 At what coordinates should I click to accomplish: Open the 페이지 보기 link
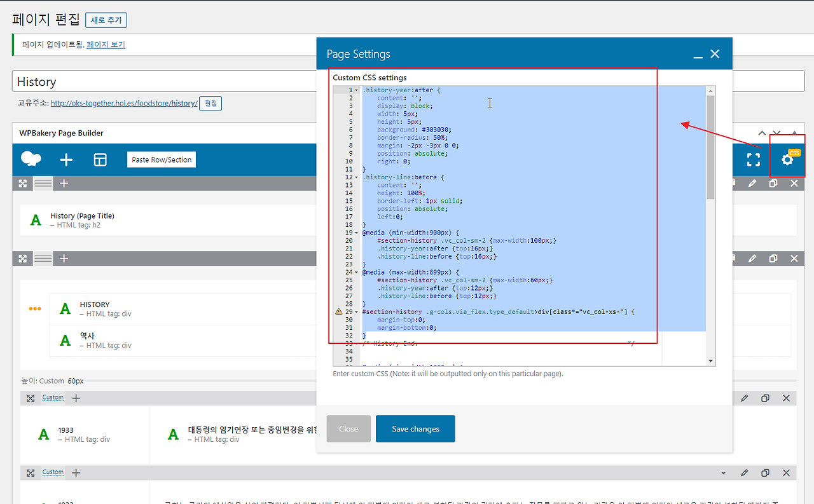[x=106, y=44]
